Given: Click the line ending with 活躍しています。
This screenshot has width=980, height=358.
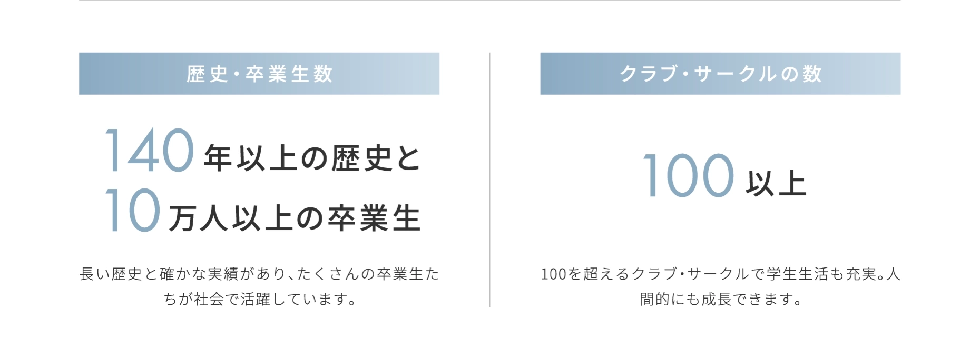Looking at the screenshot, I should pos(259,300).
